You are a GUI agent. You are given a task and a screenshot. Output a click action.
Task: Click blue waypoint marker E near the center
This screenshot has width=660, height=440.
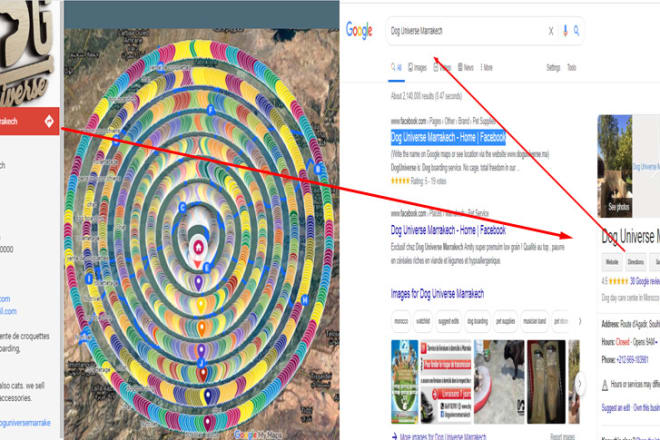[207, 267]
